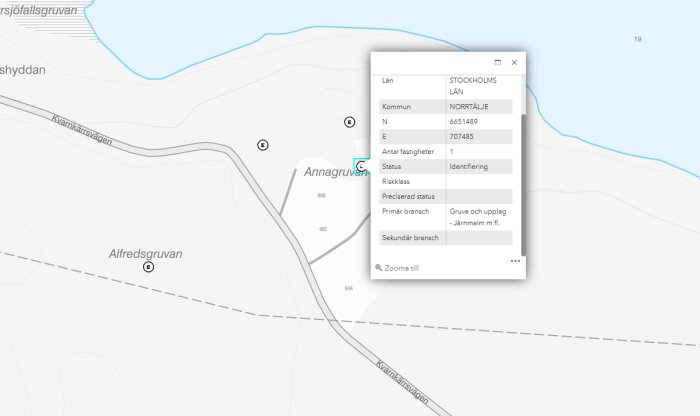Click the Kvarnkärrsvägen label near the top-left road
The width and height of the screenshot is (700, 416).
[x=82, y=130]
